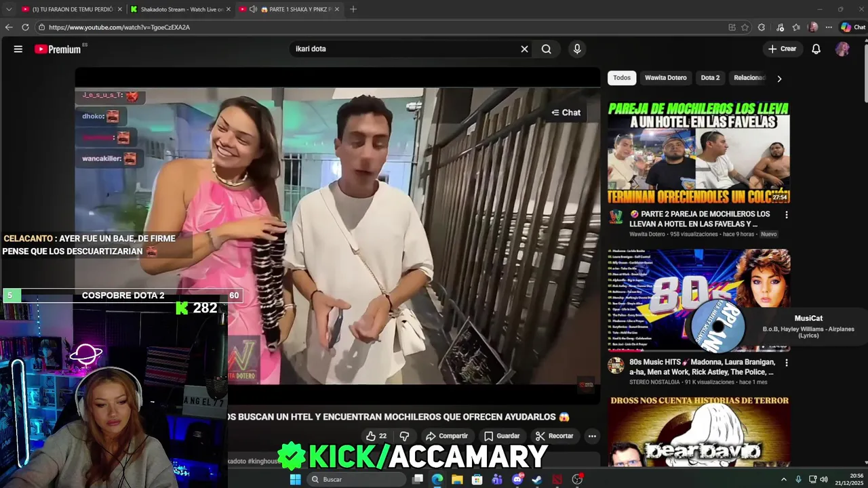Open Microsoft Store from the taskbar
The width and height of the screenshot is (868, 488).
[477, 479]
